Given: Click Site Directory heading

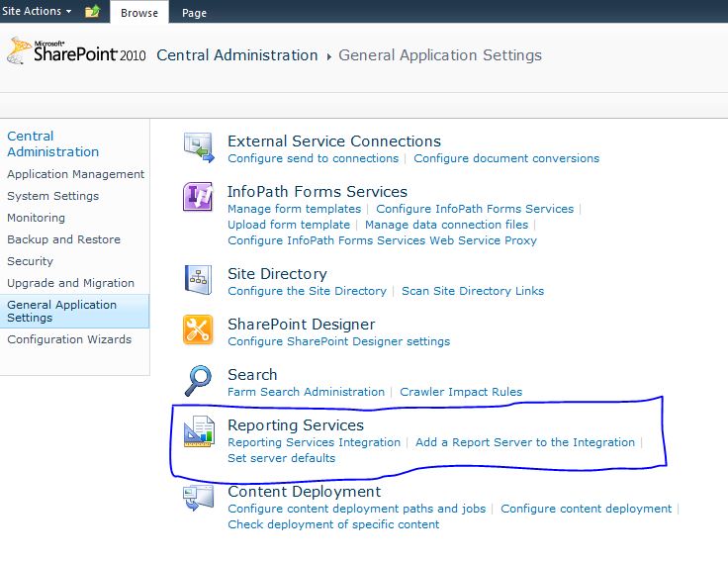Looking at the screenshot, I should click(277, 274).
